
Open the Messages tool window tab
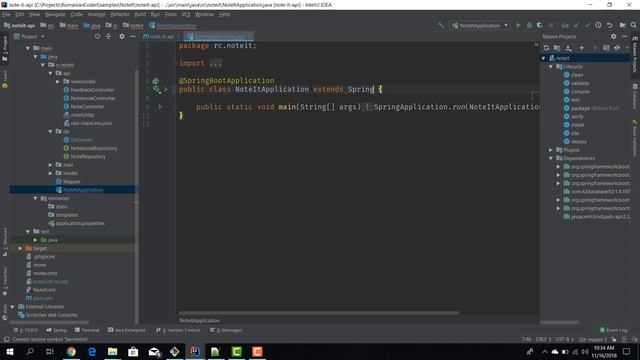click(226, 330)
